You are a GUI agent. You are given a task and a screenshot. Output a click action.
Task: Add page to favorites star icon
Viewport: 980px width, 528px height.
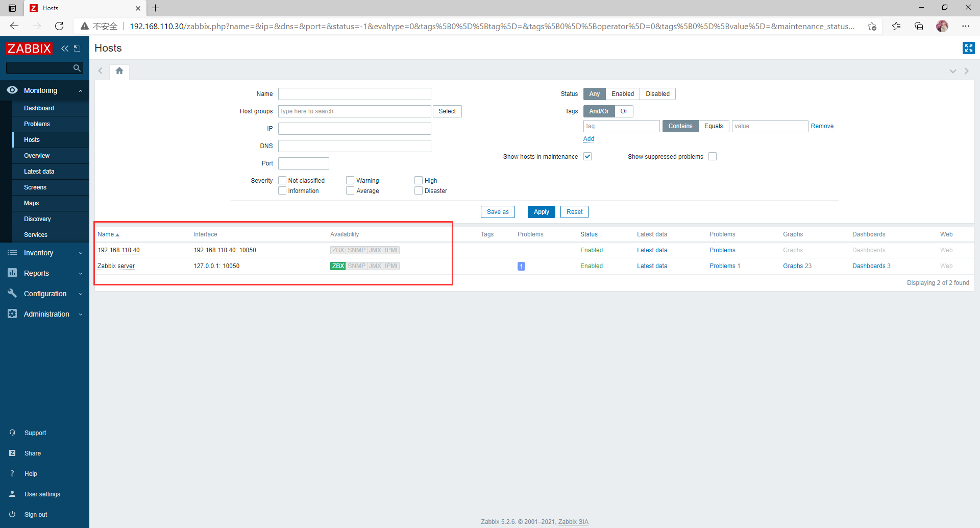(872, 26)
